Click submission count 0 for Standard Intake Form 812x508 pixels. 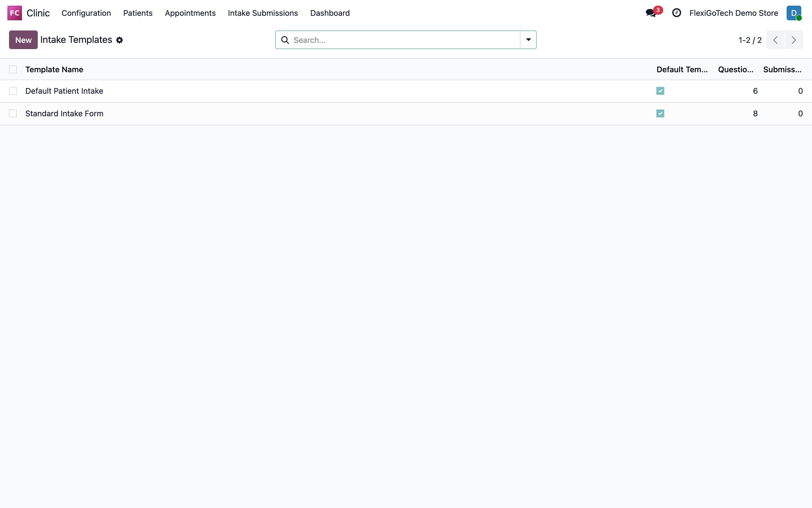pyautogui.click(x=800, y=113)
